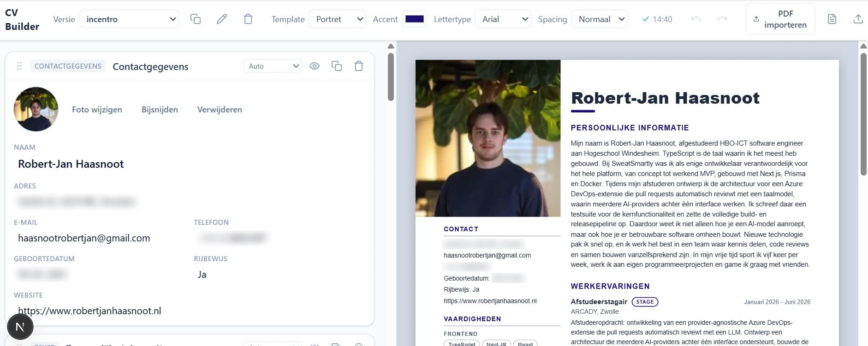Open the Template dropdown showing Portret
868x346 pixels.
coord(338,19)
